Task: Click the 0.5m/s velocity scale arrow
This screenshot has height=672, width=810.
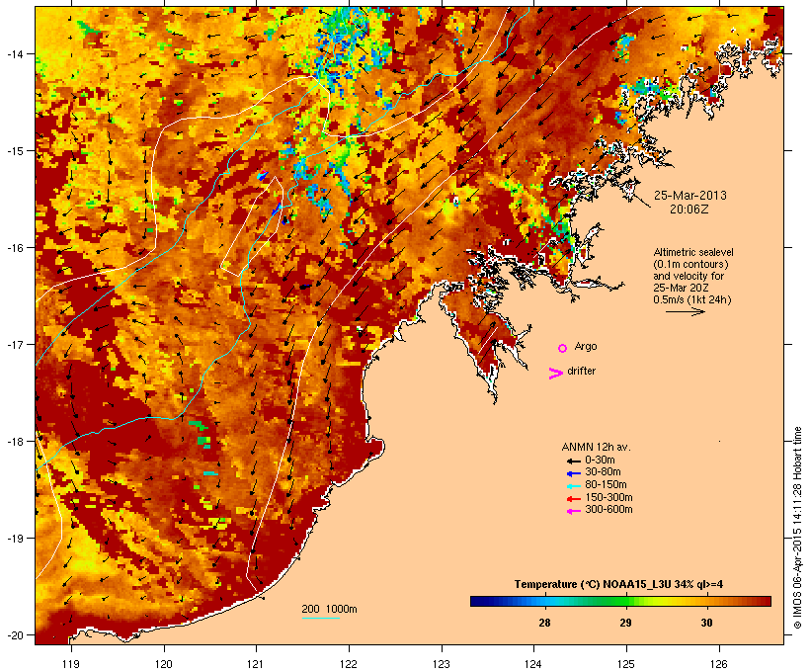Action: click(x=685, y=311)
